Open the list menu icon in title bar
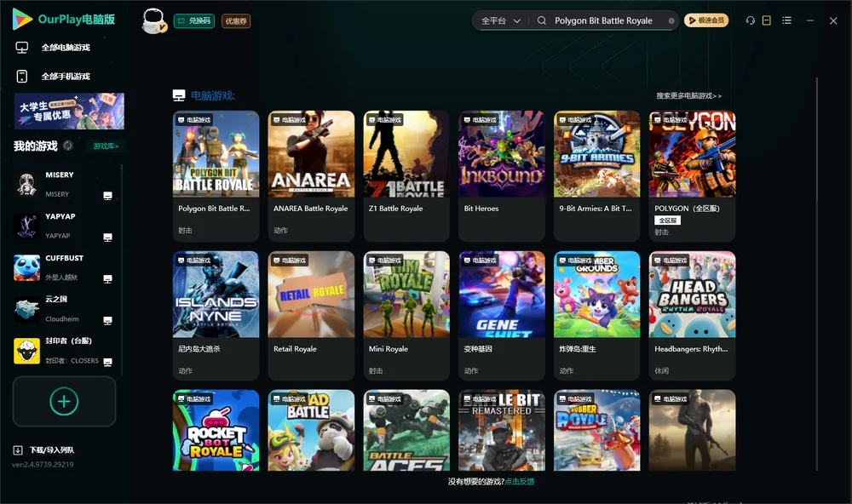 [x=786, y=20]
